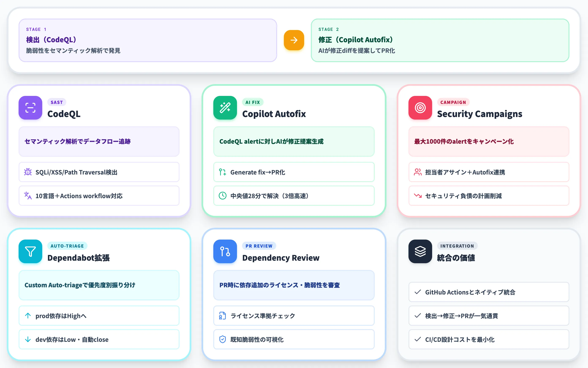
Task: Click the subtitle AIが修正diffを提案してPR化
Action: coord(357,50)
